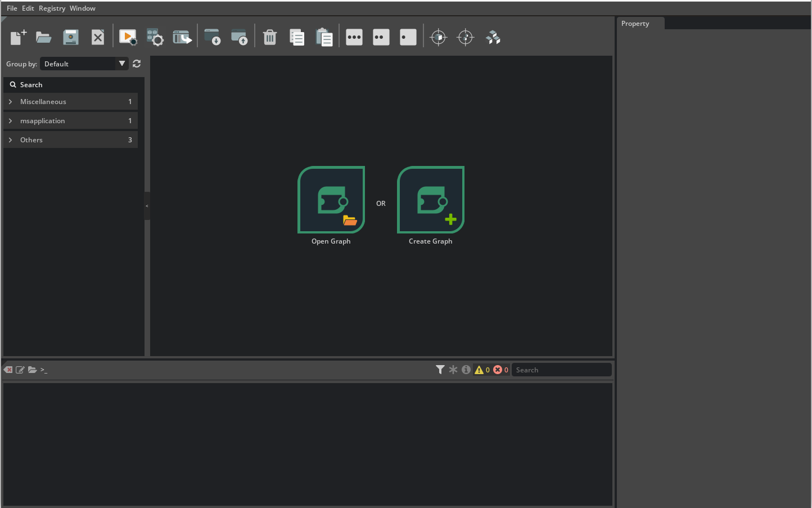The image size is (812, 508).
Task: Clear the console with the red X eraser icon
Action: click(8, 370)
